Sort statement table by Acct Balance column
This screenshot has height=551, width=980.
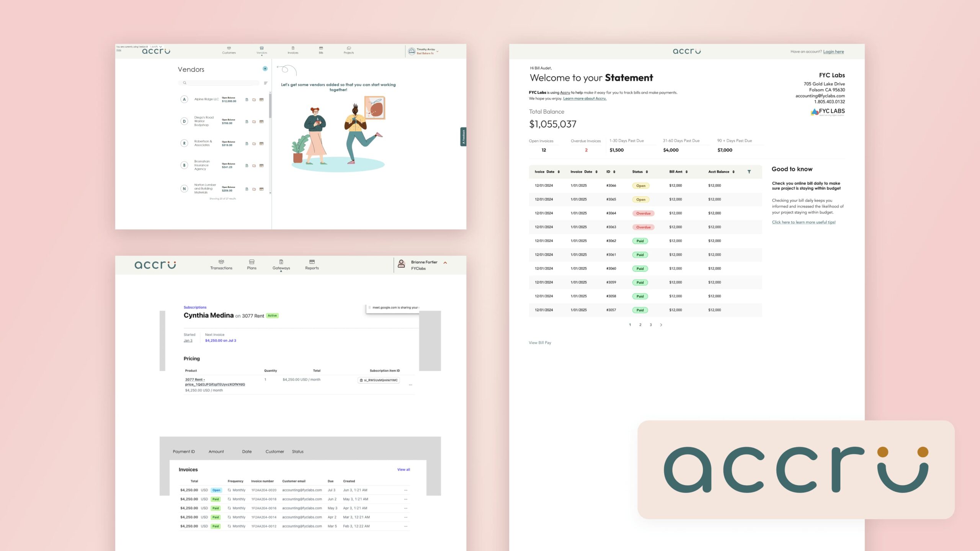point(722,172)
